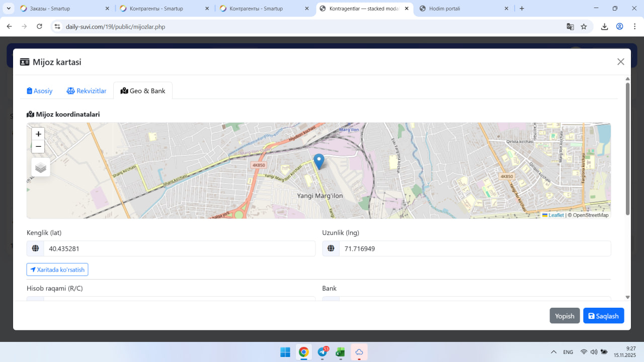Open Telegram from the taskbar
Screen dimensions: 644x362
(323, 352)
